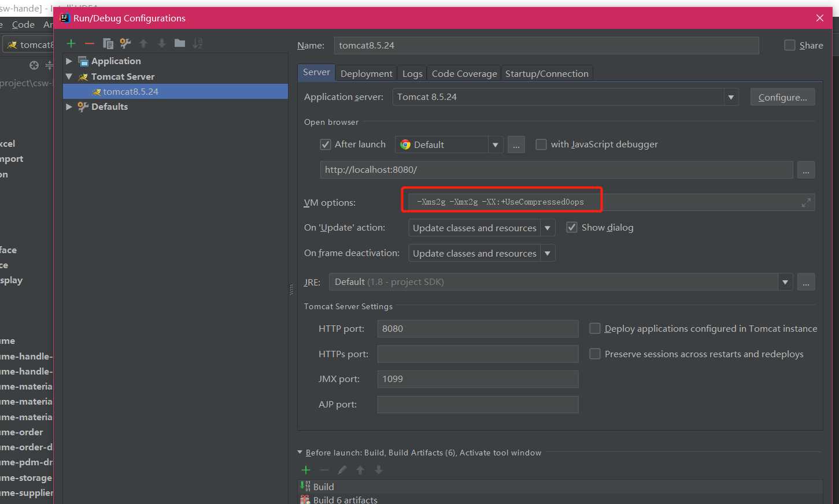Select Build 6 artifacts list entry
The width and height of the screenshot is (839, 504).
coord(560,500)
